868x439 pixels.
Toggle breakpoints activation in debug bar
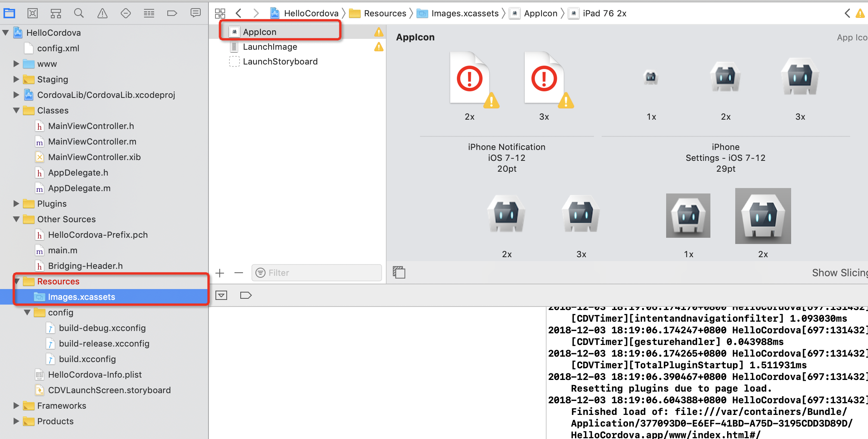246,295
